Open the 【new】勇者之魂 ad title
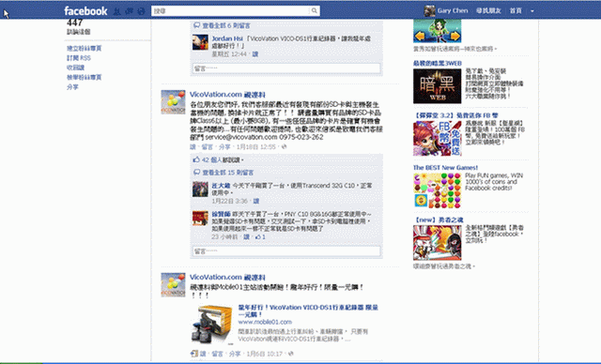This screenshot has width=601, height=364. coord(439,220)
